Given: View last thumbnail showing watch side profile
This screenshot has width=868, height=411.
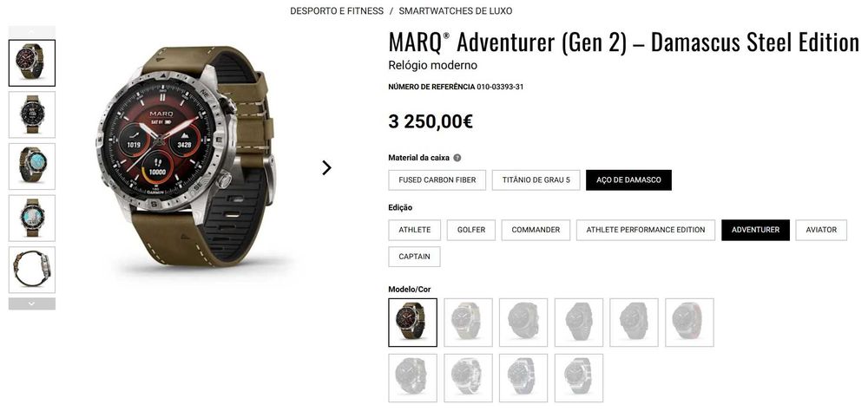Looking at the screenshot, I should point(31,270).
